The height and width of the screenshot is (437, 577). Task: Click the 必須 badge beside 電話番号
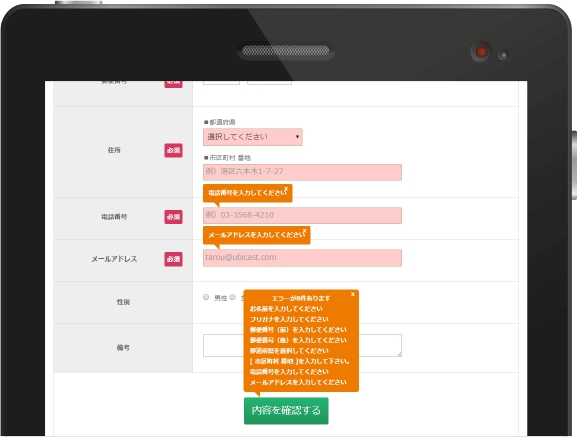(x=173, y=217)
